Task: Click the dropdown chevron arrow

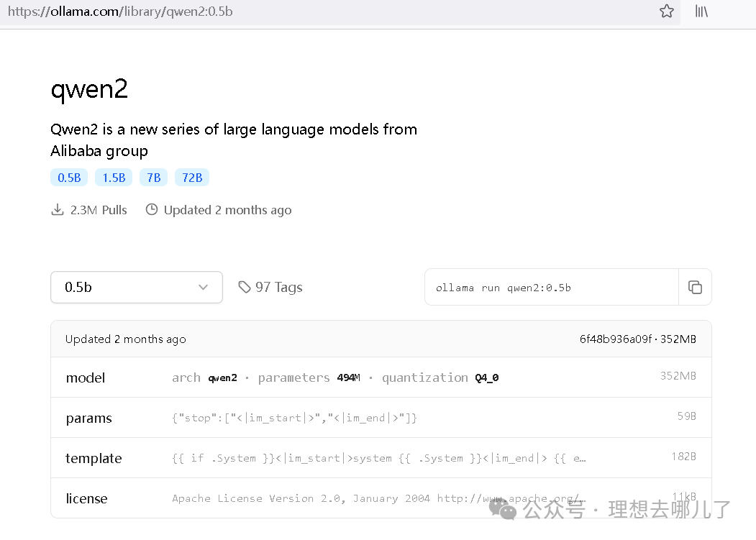Action: [x=203, y=288]
